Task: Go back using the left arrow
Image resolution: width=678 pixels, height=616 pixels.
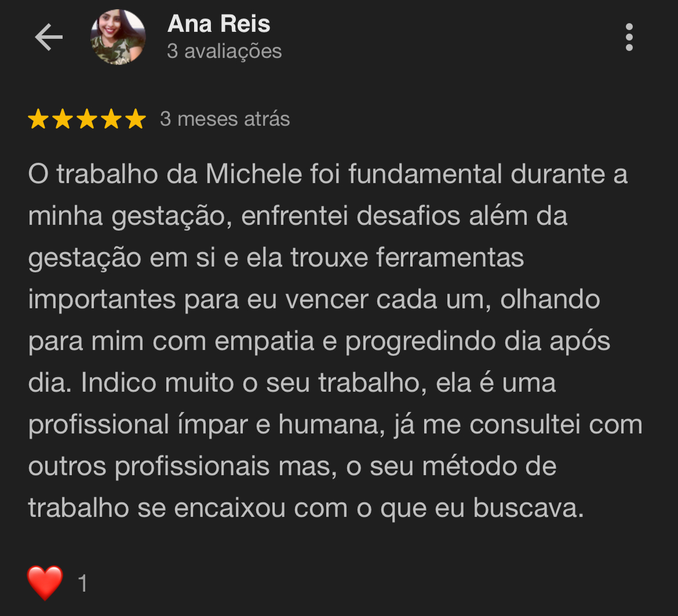Action: pos(49,37)
